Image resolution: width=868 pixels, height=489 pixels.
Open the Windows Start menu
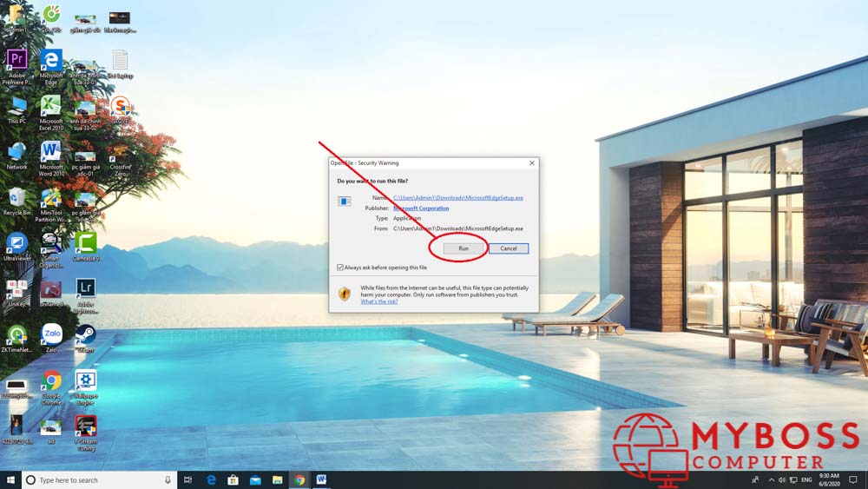(10, 479)
